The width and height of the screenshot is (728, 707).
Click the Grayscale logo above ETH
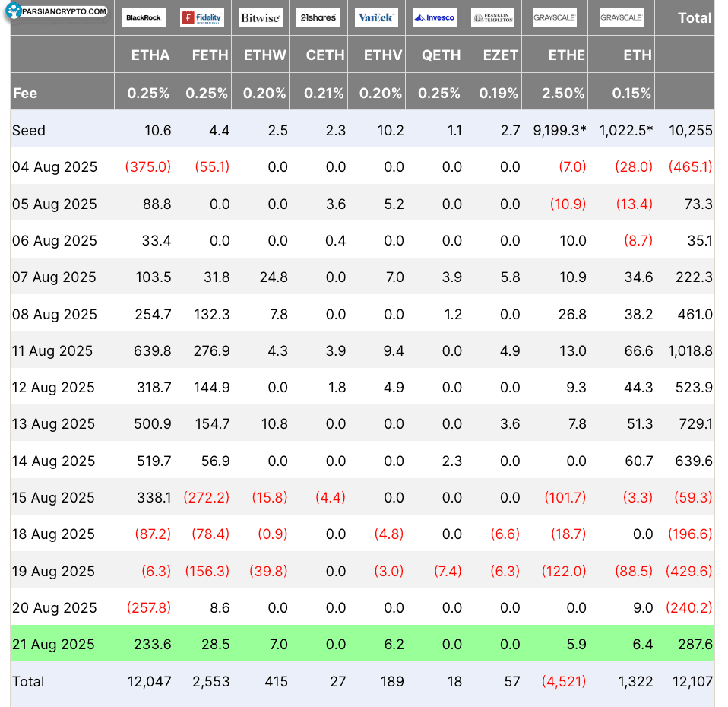tap(621, 17)
